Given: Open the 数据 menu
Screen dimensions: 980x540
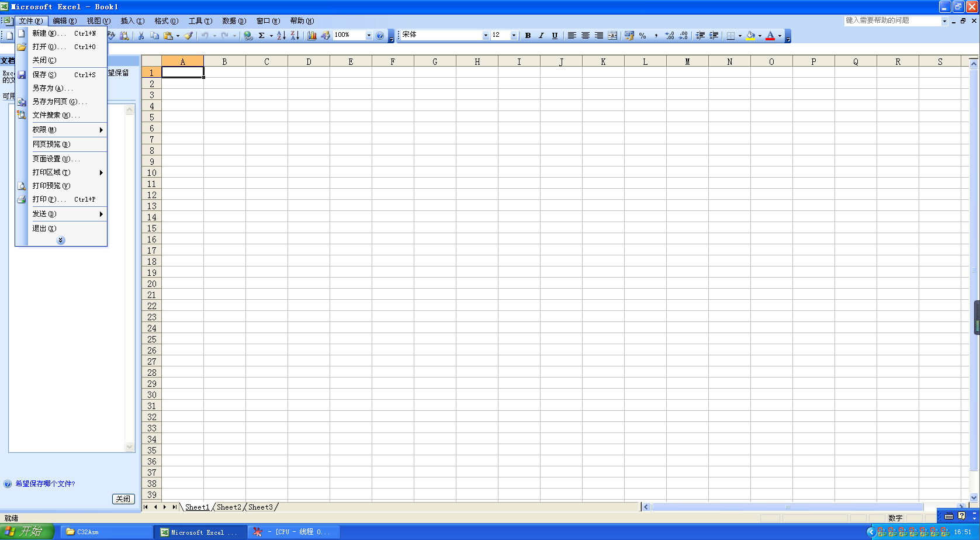Looking at the screenshot, I should pos(234,21).
